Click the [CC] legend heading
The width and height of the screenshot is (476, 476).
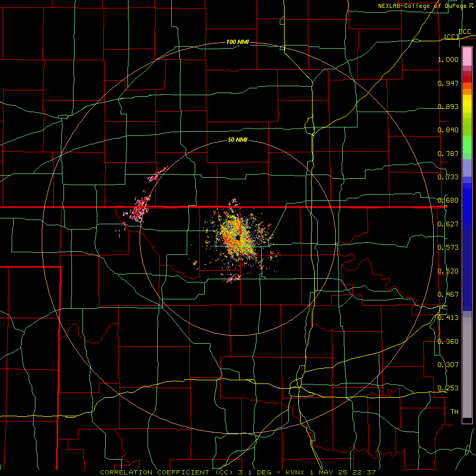pyautogui.click(x=452, y=36)
